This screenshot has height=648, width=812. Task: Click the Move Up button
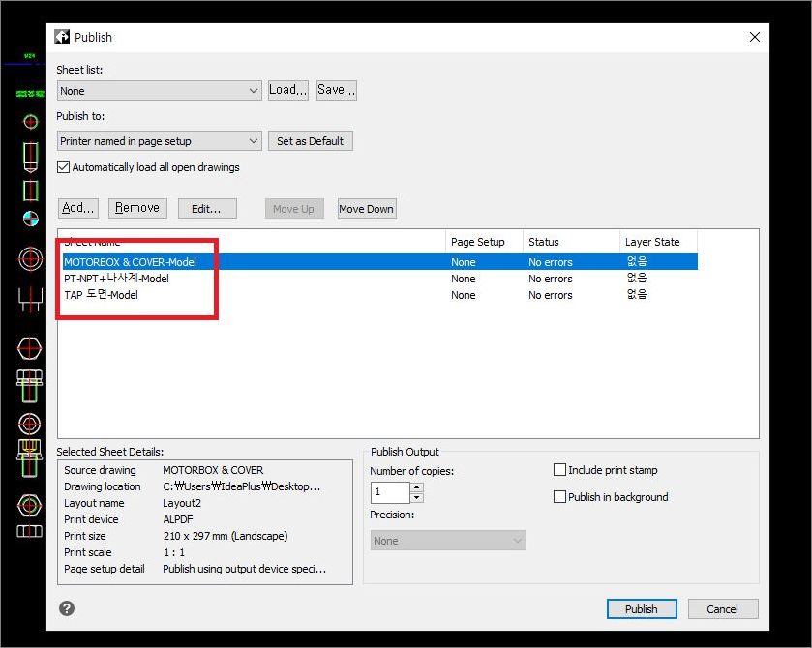[294, 209]
